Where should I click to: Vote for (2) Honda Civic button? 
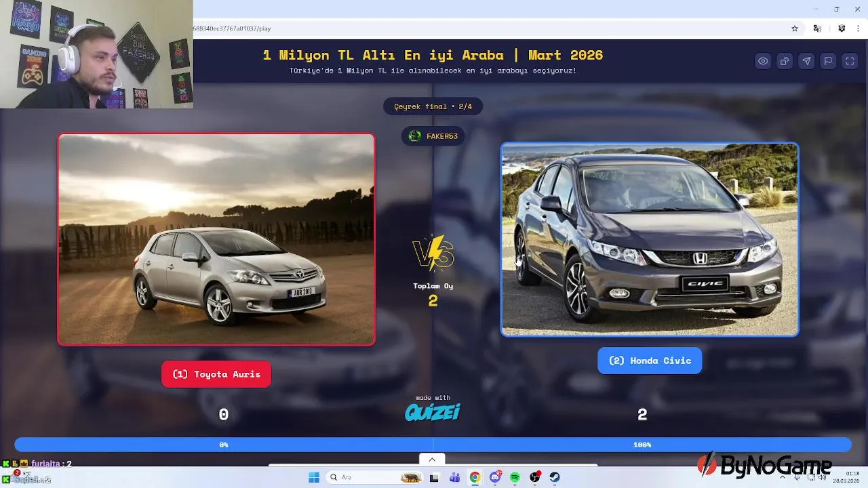coord(650,361)
